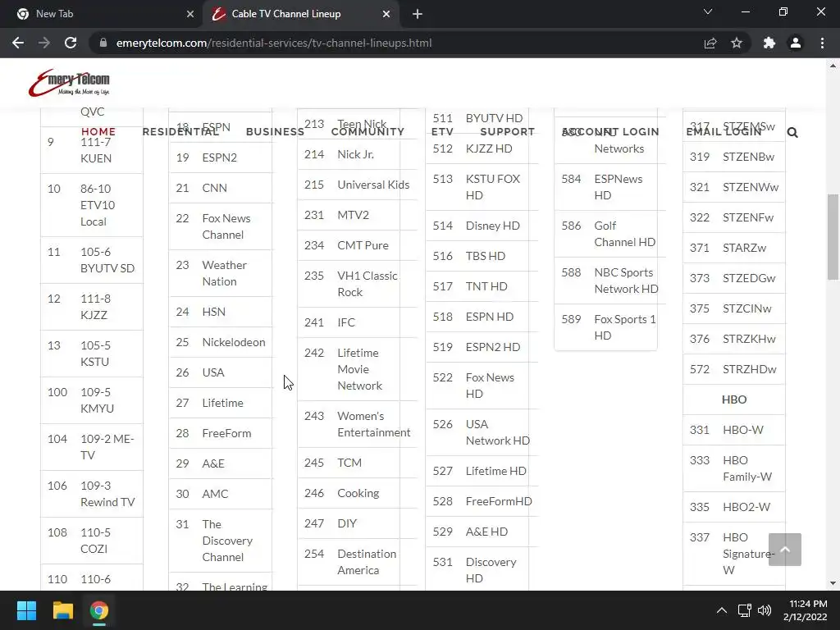The width and height of the screenshot is (840, 630).
Task: Click the EMAIL LOGIN link
Action: click(724, 132)
